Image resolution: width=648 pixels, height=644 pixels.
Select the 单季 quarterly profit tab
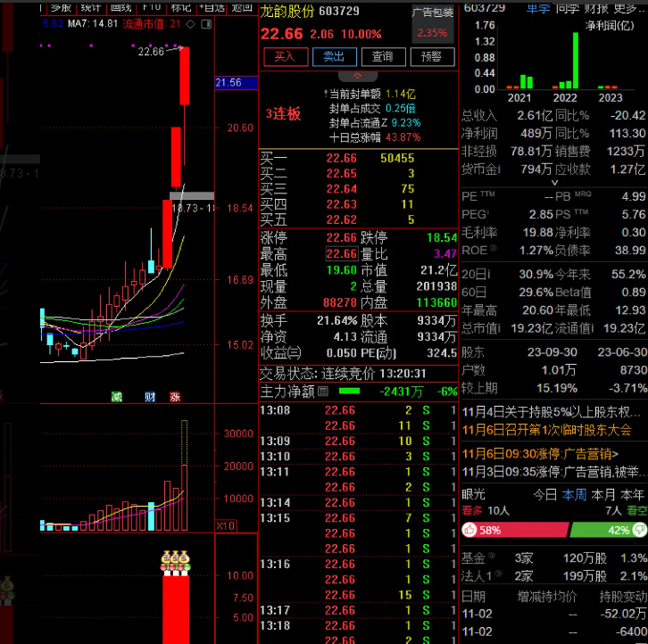pos(538,7)
